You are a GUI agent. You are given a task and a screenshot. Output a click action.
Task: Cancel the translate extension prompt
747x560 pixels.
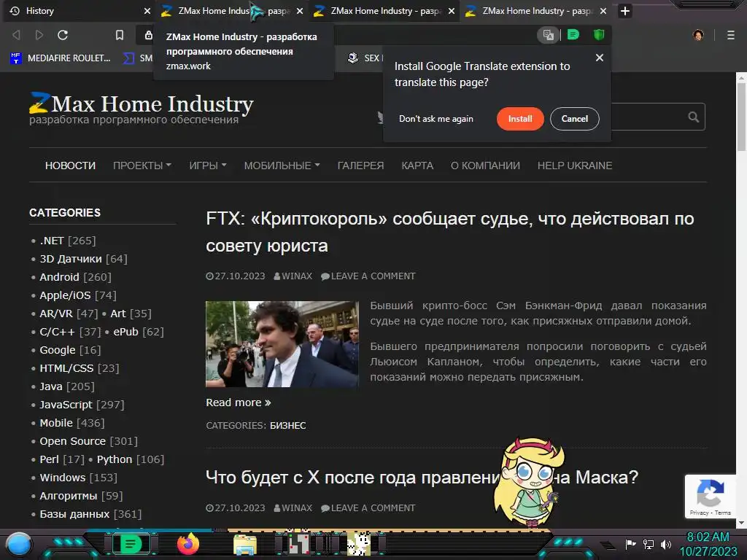coord(575,119)
